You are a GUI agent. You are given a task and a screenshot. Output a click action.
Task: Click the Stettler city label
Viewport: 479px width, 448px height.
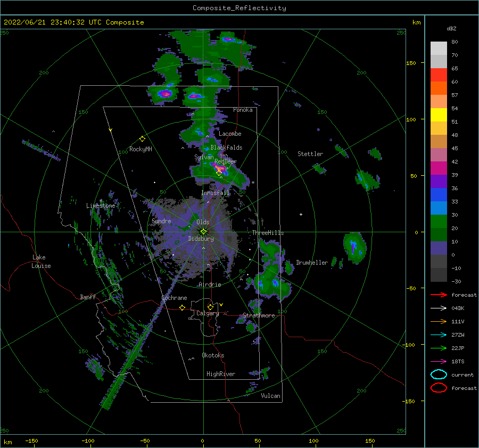pos(310,154)
